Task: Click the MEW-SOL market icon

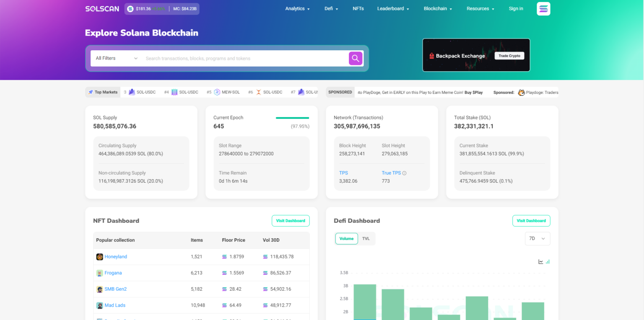Action: click(217, 92)
